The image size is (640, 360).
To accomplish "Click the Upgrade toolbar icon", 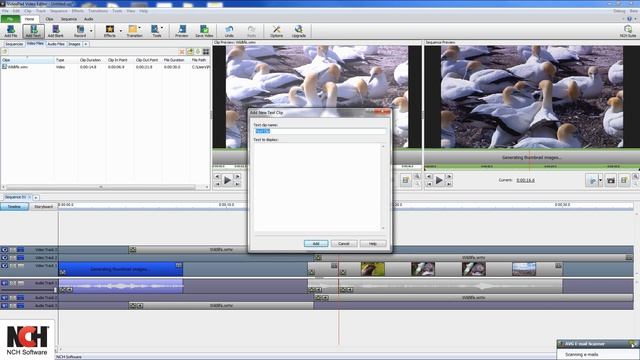I will click(298, 31).
